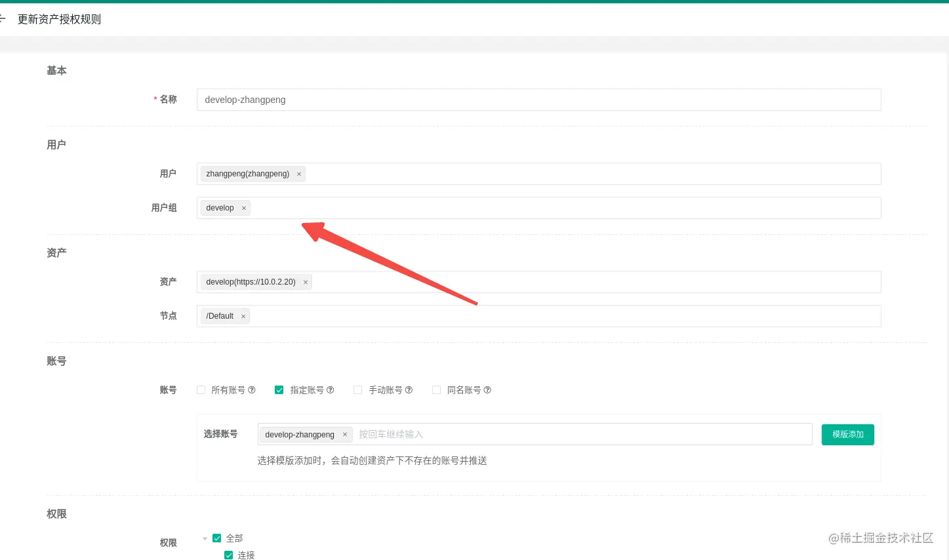Viewport: 949px width, 560px height.
Task: Remove the develop(https://10.0.2.20) asset tag
Action: point(306,282)
